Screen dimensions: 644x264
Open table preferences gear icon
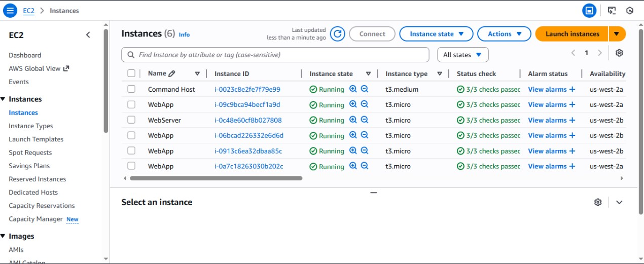619,53
